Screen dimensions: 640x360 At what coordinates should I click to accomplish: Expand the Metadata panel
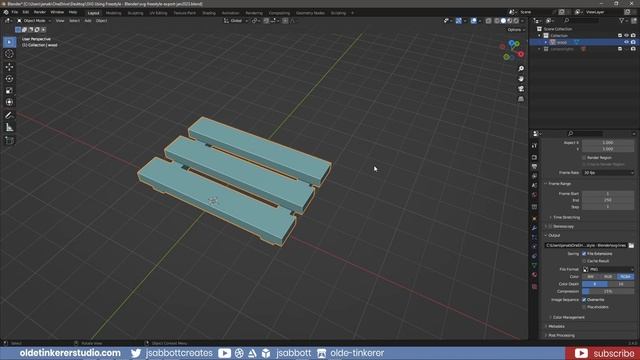pos(556,327)
